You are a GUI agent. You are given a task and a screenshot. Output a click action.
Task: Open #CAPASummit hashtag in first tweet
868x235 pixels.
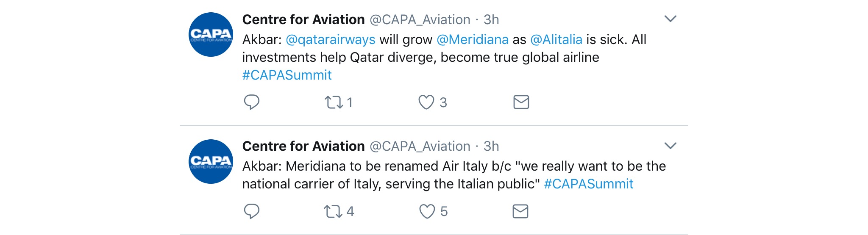pos(287,75)
